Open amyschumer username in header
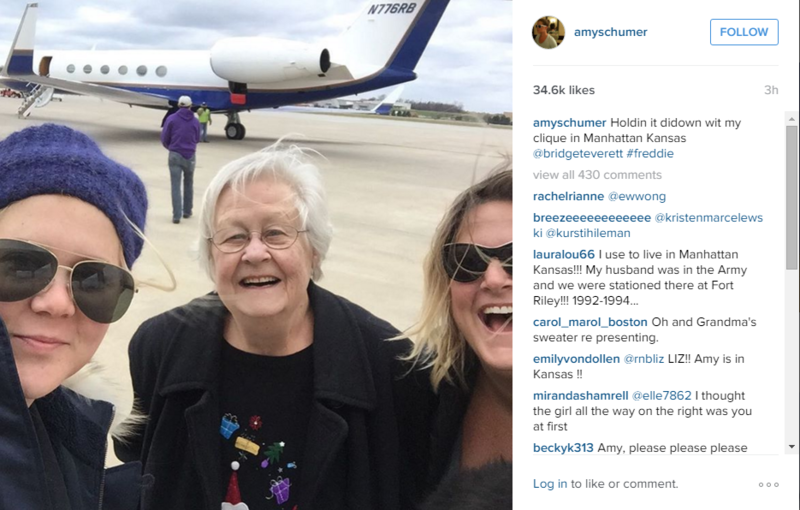Viewport: 800px width, 510px height. (x=610, y=32)
